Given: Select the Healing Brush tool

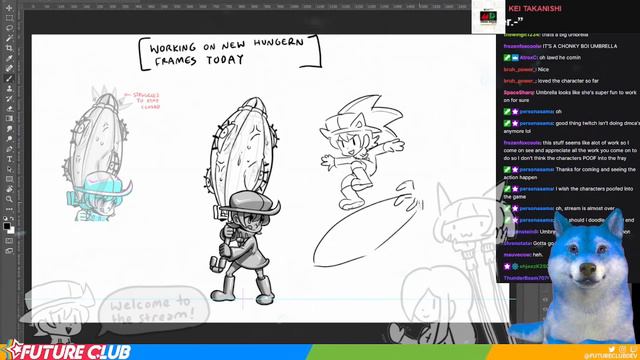Looking at the screenshot, I should pos(9,68).
